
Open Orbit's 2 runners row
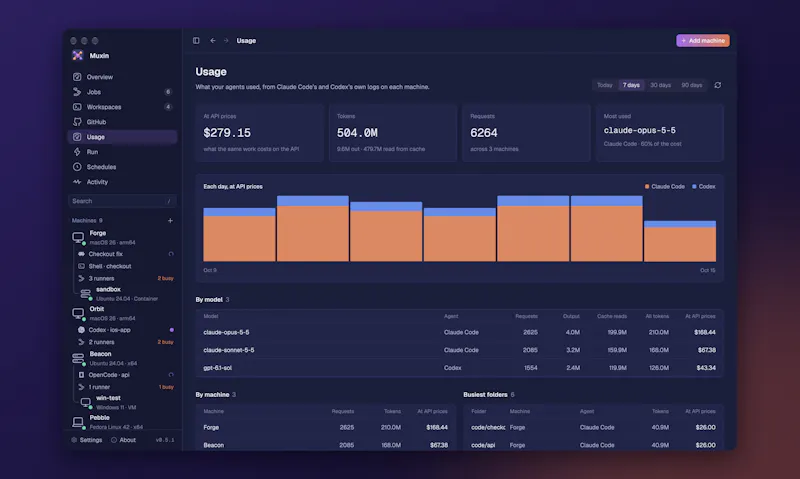click(125, 342)
